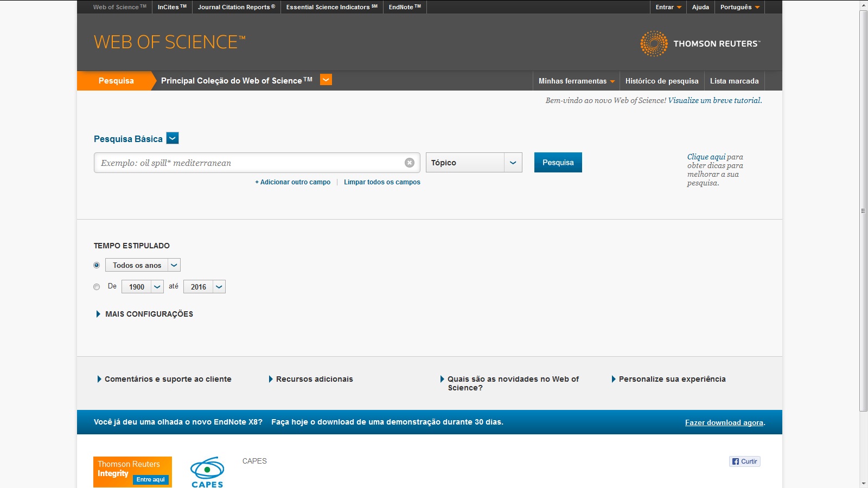Open Essential Science Indicators link
This screenshot has height=488, width=868.
pyautogui.click(x=332, y=7)
